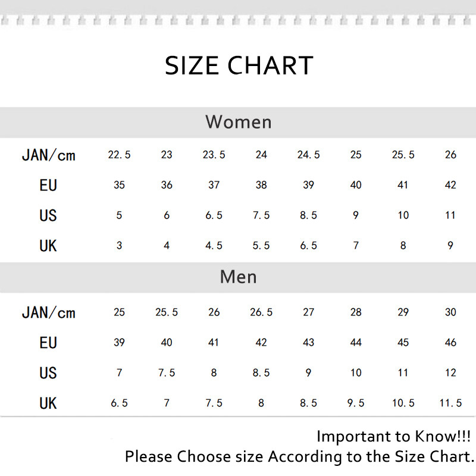Click the JAN/cm label in Women's table
The width and height of the screenshot is (476, 476).
pyautogui.click(x=48, y=155)
